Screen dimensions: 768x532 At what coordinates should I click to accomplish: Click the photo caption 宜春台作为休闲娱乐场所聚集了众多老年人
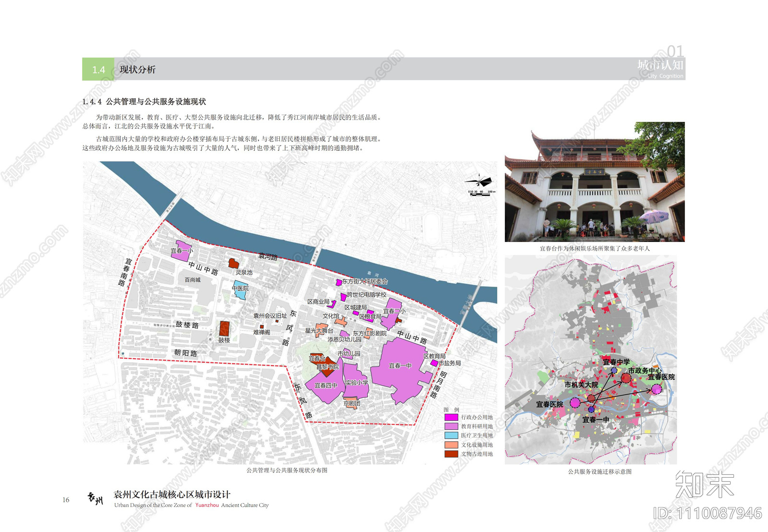point(595,248)
